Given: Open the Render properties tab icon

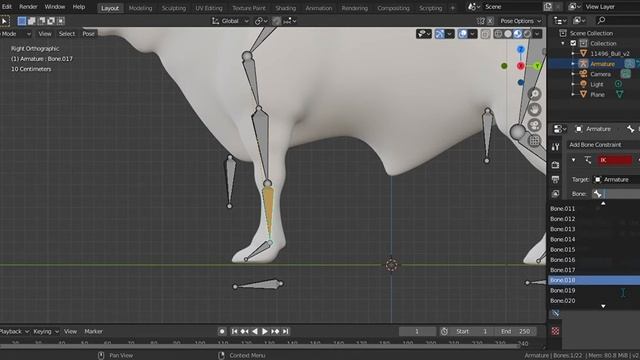Looking at the screenshot, I should click(x=555, y=165).
